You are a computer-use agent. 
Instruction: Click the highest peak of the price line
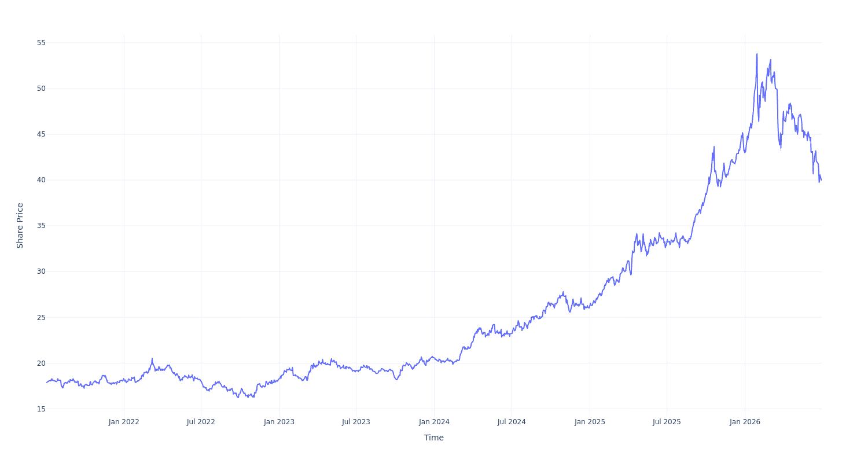tap(757, 54)
